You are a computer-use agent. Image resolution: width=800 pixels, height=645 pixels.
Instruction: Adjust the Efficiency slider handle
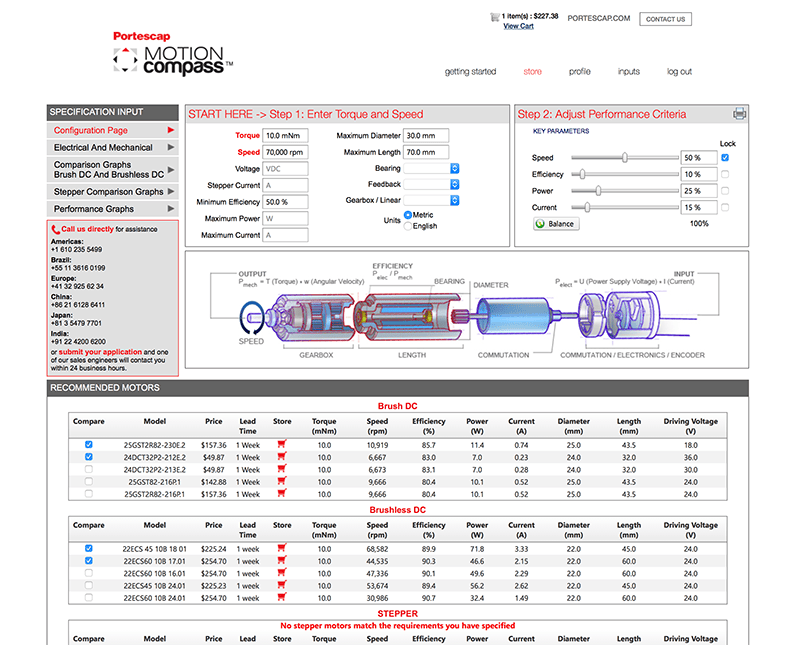tap(582, 174)
